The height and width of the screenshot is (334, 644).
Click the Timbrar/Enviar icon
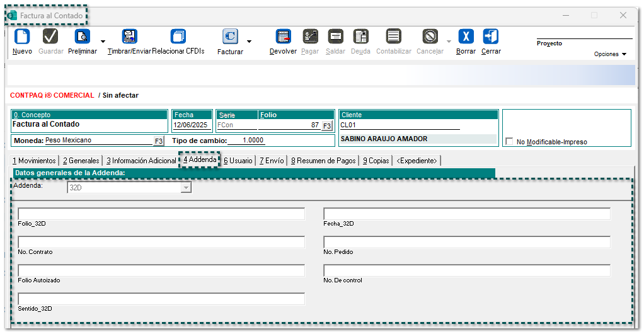(129, 37)
